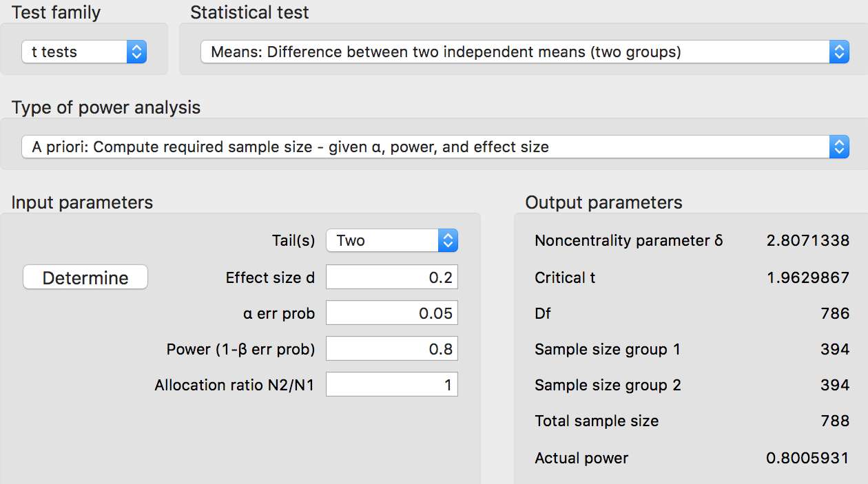The height and width of the screenshot is (484, 868).
Task: Open the Type of power analysis dropdown
Action: tap(435, 147)
